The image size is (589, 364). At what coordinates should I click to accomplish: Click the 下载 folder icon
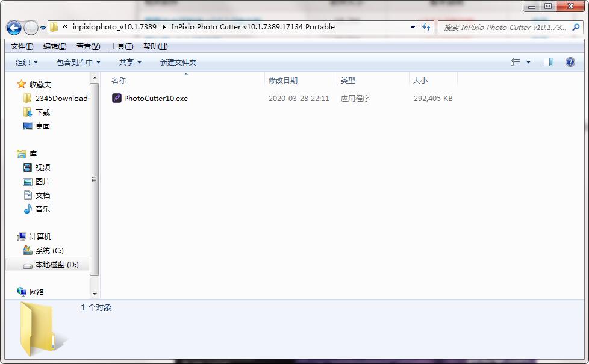(28, 112)
